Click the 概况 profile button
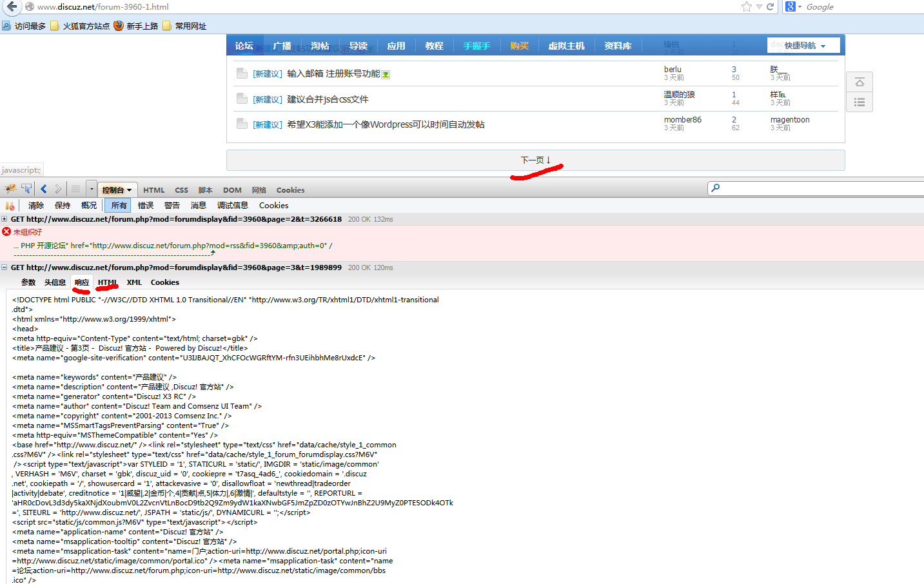The width and height of the screenshot is (924, 584). coord(89,206)
